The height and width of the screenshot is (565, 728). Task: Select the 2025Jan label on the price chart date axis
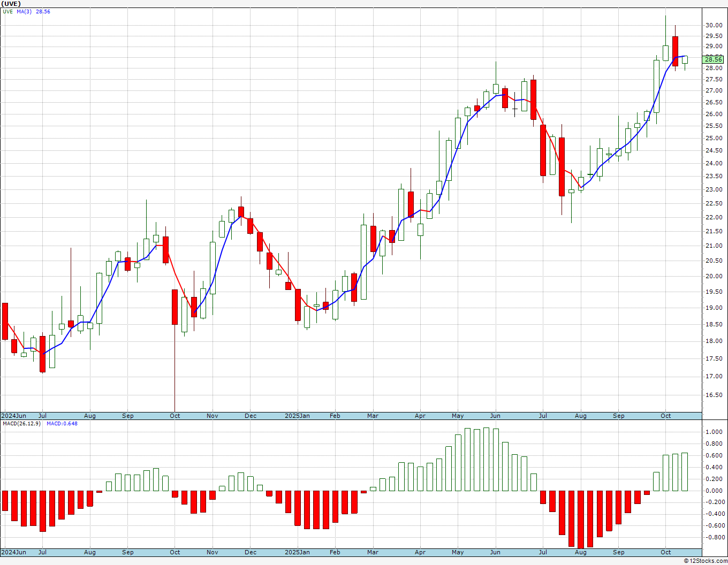coord(297,416)
